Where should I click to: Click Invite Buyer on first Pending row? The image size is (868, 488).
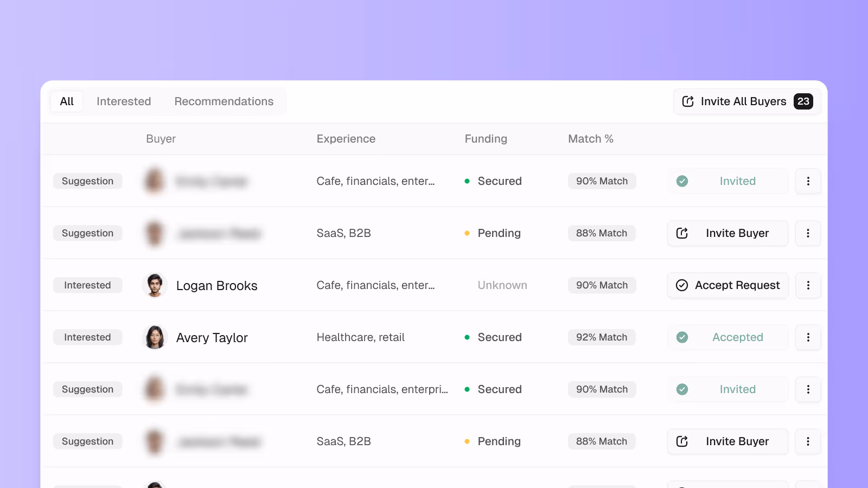coord(727,233)
